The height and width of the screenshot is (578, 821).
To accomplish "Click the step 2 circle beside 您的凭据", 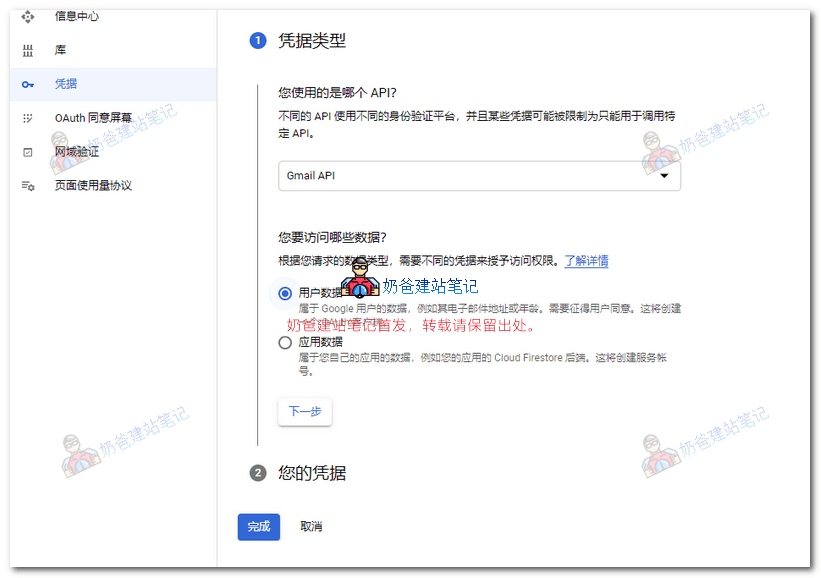I will click(257, 472).
